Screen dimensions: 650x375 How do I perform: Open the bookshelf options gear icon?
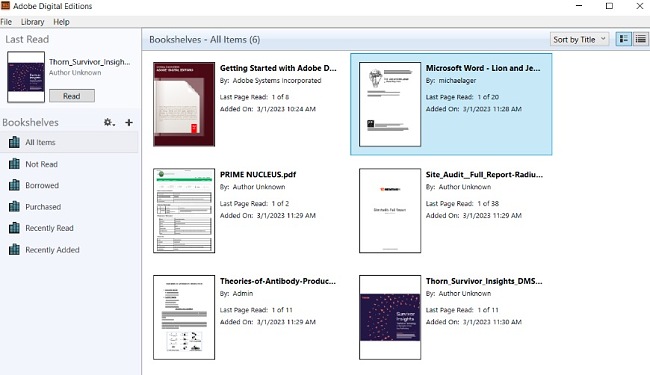click(109, 122)
